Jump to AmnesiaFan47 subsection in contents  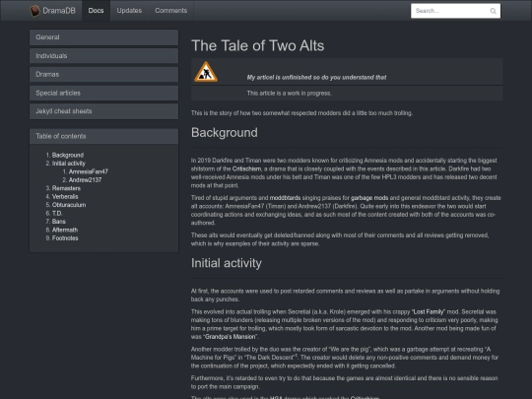point(89,171)
